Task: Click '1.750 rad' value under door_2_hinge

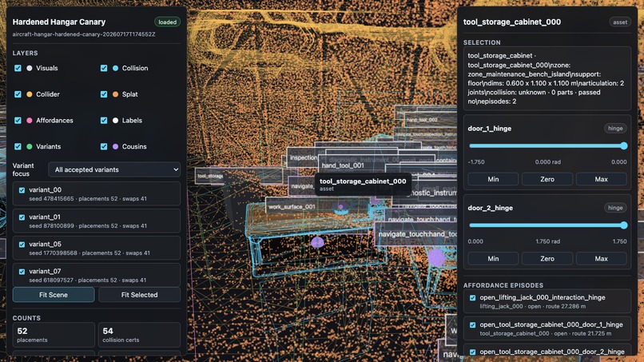Action: [x=547, y=241]
